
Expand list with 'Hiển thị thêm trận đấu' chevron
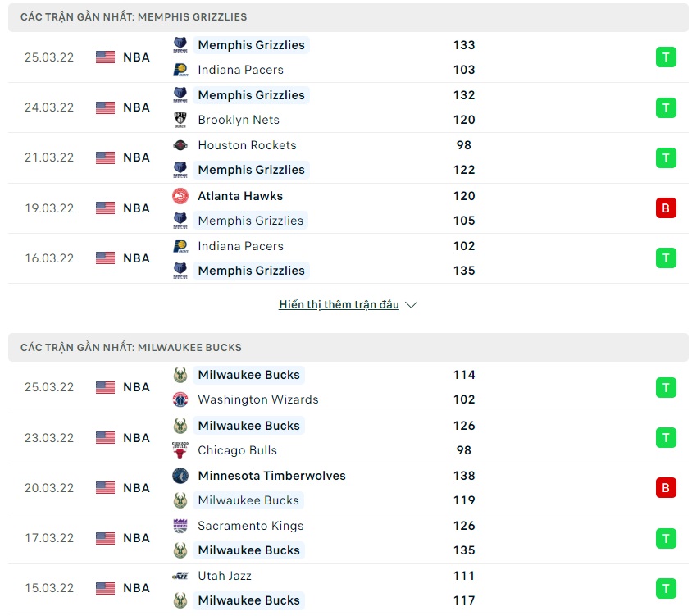pyautogui.click(x=412, y=305)
